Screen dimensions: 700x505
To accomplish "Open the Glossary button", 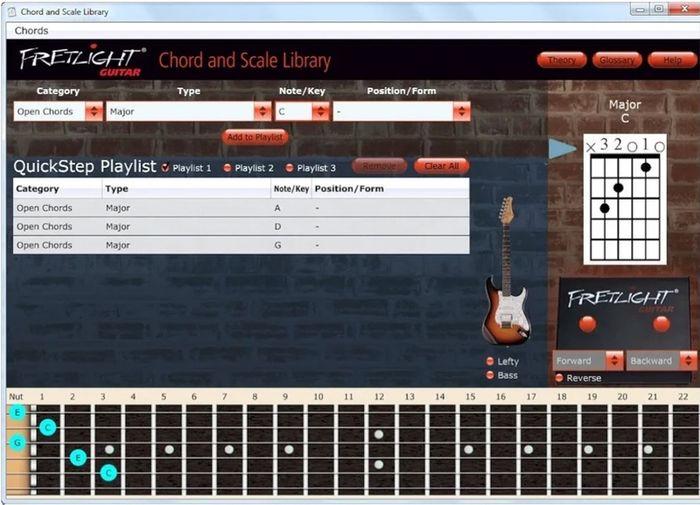I will point(617,60).
